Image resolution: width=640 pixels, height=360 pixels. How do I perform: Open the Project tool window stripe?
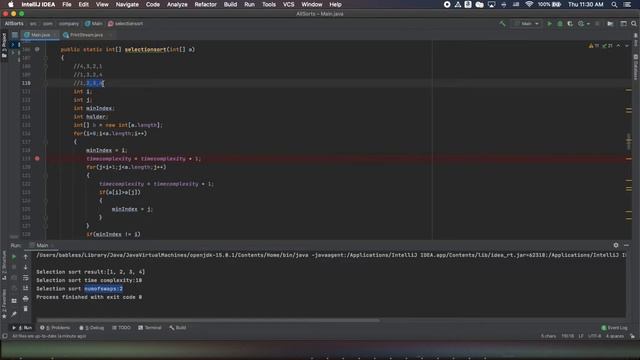click(x=4, y=46)
